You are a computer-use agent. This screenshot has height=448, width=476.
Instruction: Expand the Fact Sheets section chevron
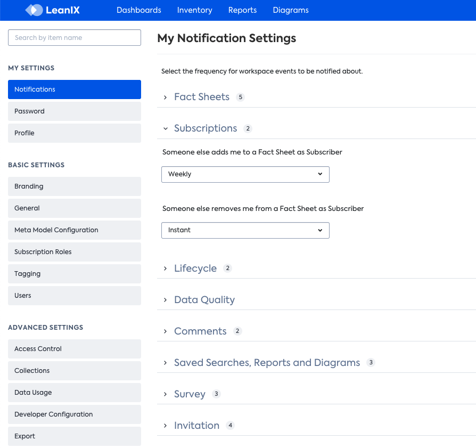pyautogui.click(x=165, y=97)
